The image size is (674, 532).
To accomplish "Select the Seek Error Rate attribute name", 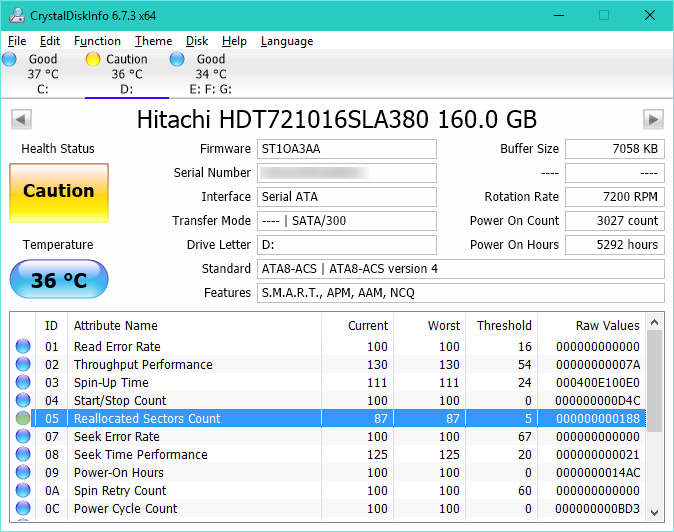I will click(x=116, y=437).
